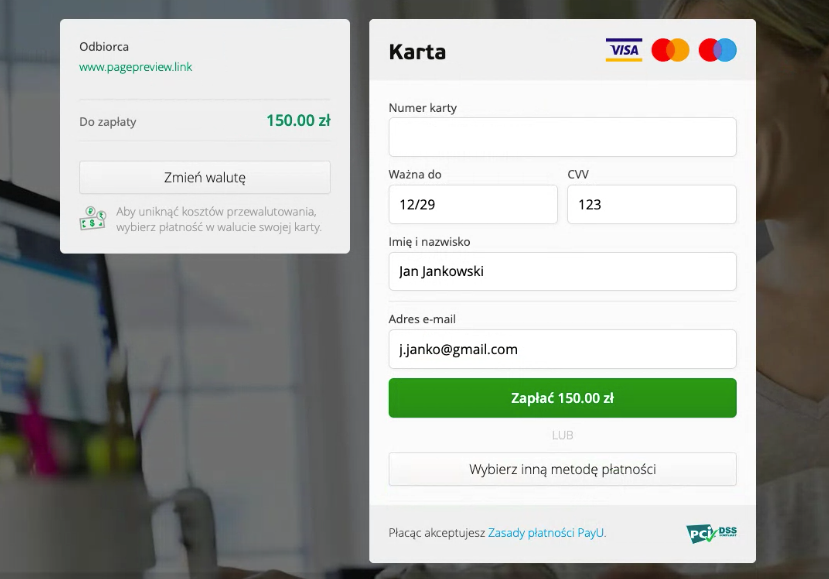Click the Mastercard logo
Viewport: 829px width, 579px height.
[670, 50]
